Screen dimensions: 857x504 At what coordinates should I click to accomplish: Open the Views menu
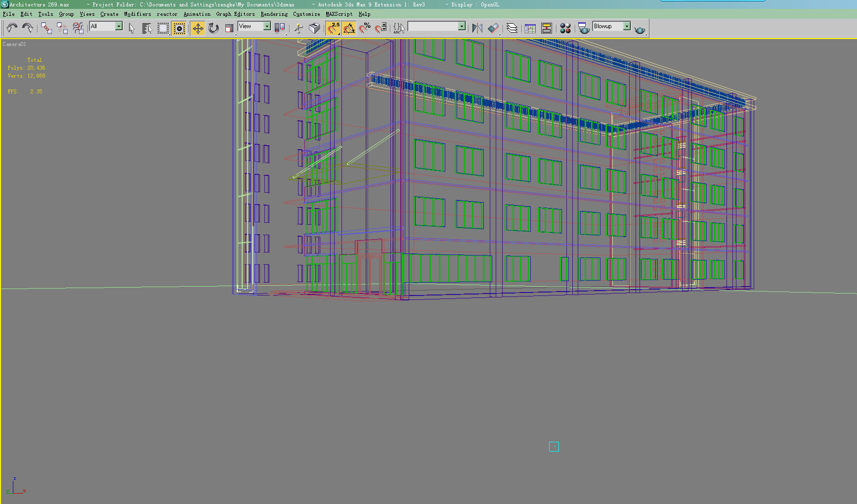tap(87, 14)
